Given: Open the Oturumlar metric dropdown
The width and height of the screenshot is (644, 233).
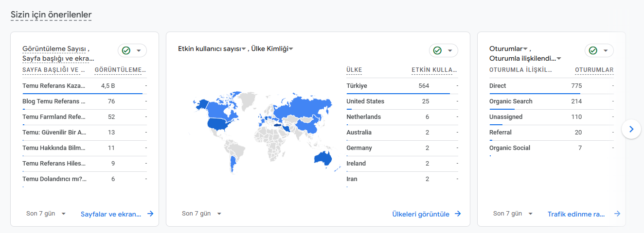Looking at the screenshot, I should point(509,49).
